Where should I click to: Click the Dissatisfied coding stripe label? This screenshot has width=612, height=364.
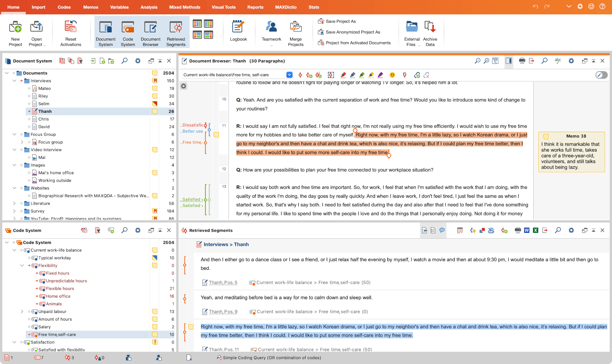tap(192, 125)
